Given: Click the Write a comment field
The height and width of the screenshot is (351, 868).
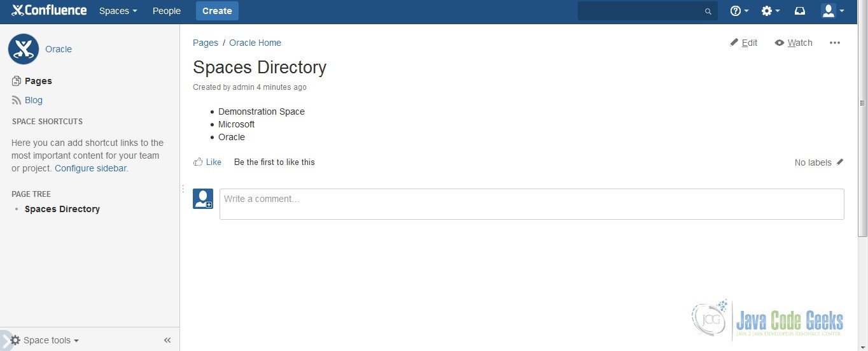Looking at the screenshot, I should [532, 204].
